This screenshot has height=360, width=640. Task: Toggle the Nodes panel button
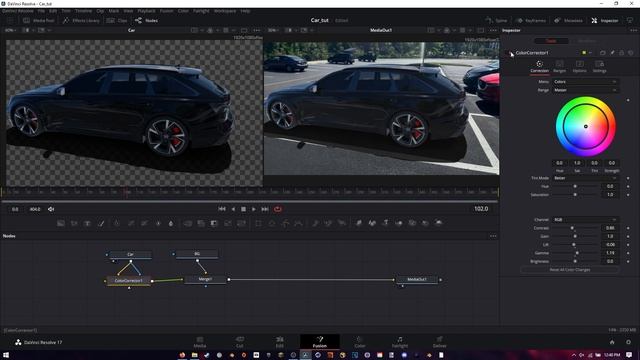(146, 20)
